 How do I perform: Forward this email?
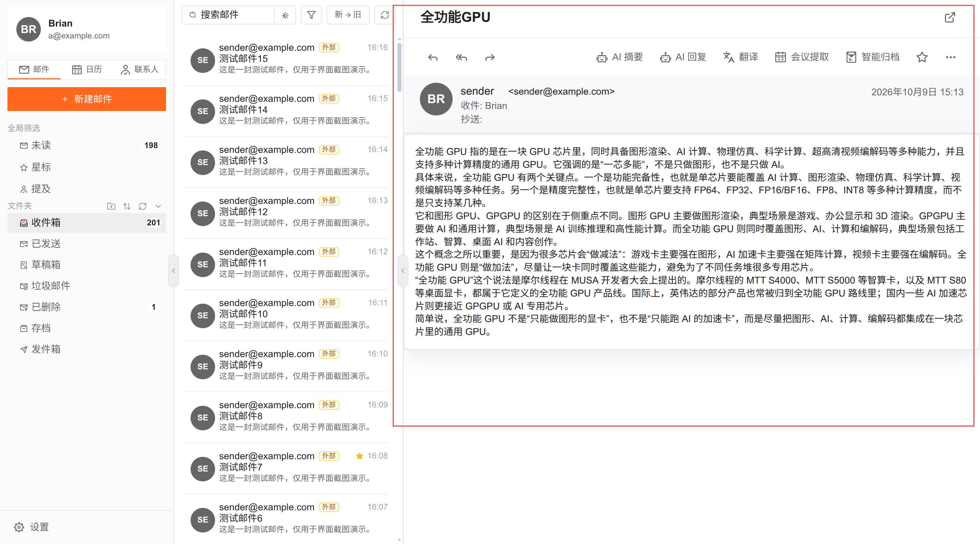(x=490, y=58)
